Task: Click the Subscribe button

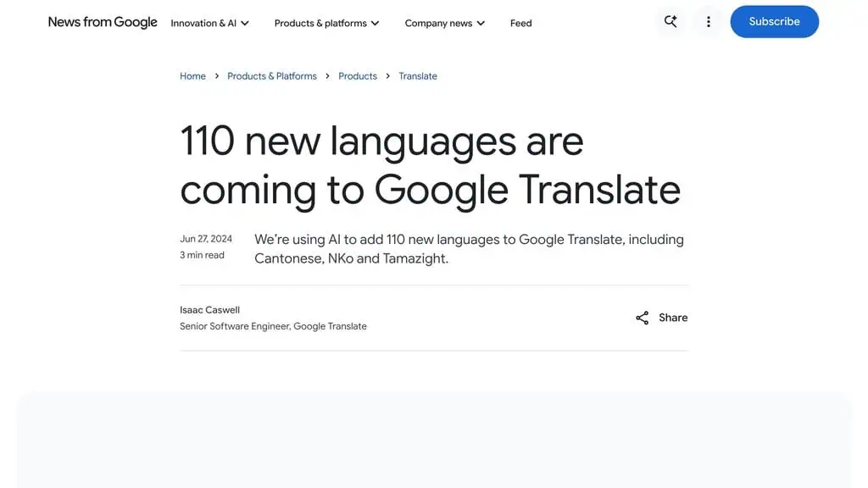Action: [774, 21]
